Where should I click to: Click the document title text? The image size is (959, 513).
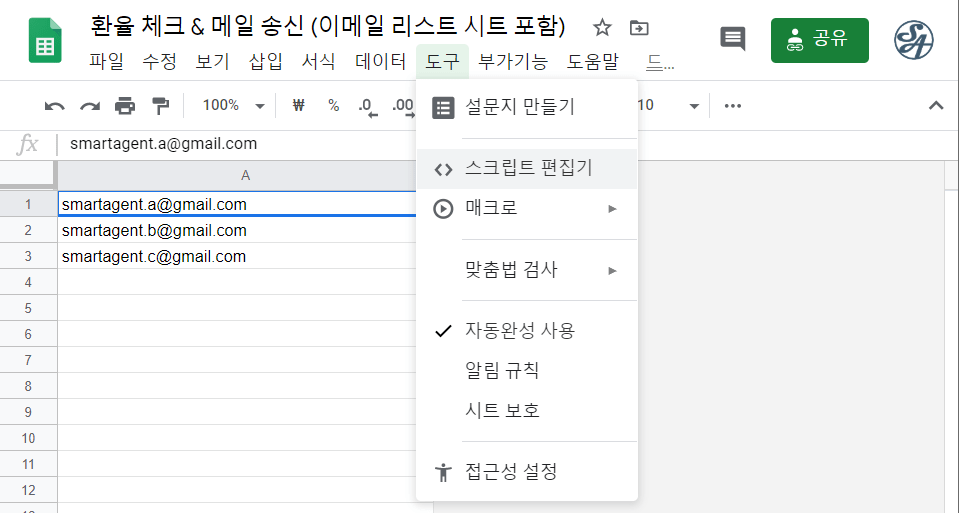(x=328, y=27)
